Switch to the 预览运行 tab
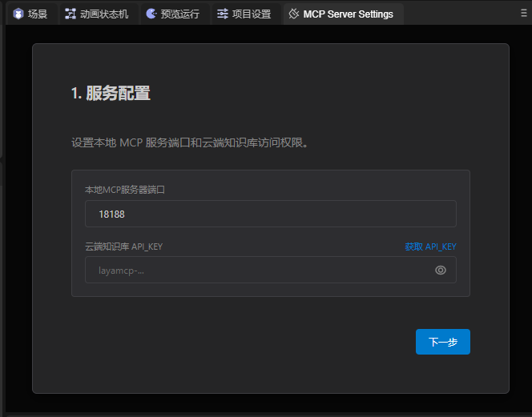Viewport: 532px width, 417px height. pyautogui.click(x=179, y=14)
